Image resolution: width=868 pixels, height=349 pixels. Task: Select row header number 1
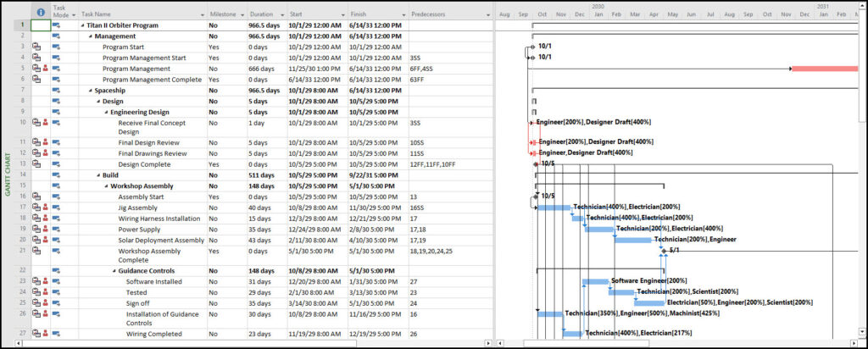[x=22, y=25]
